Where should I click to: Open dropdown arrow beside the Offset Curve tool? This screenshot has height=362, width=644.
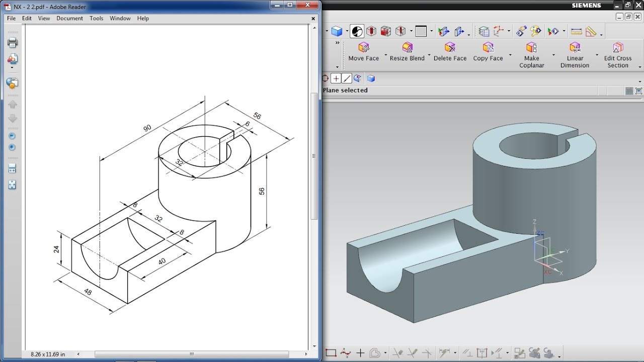pos(385,353)
